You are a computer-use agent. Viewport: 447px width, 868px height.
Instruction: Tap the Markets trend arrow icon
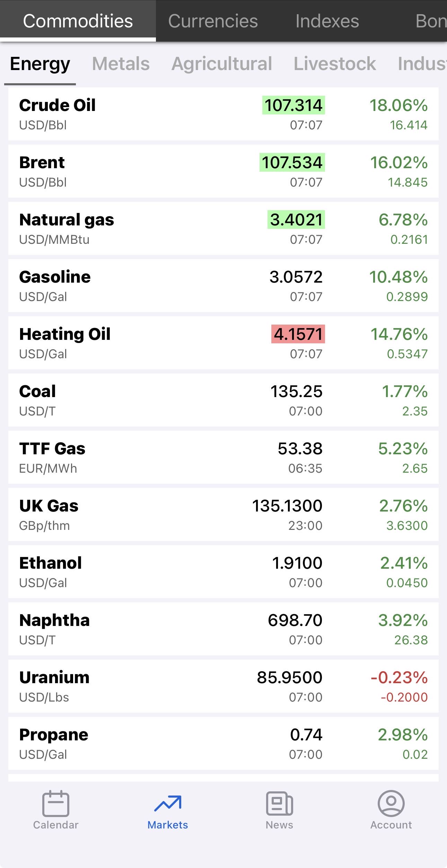click(168, 804)
